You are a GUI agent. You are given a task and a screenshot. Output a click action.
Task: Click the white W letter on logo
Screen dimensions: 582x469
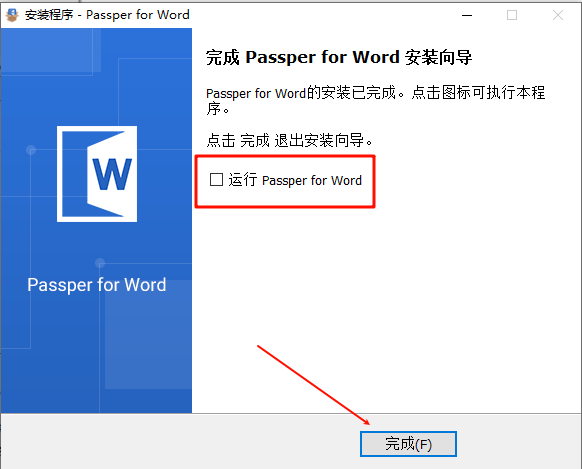112,174
